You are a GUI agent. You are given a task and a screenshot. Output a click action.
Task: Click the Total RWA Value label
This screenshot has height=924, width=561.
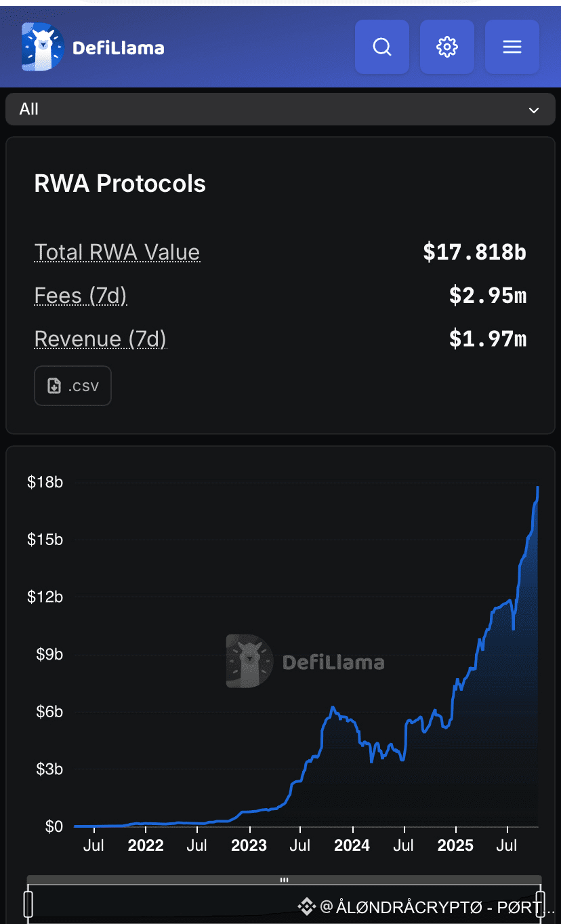pos(117,252)
